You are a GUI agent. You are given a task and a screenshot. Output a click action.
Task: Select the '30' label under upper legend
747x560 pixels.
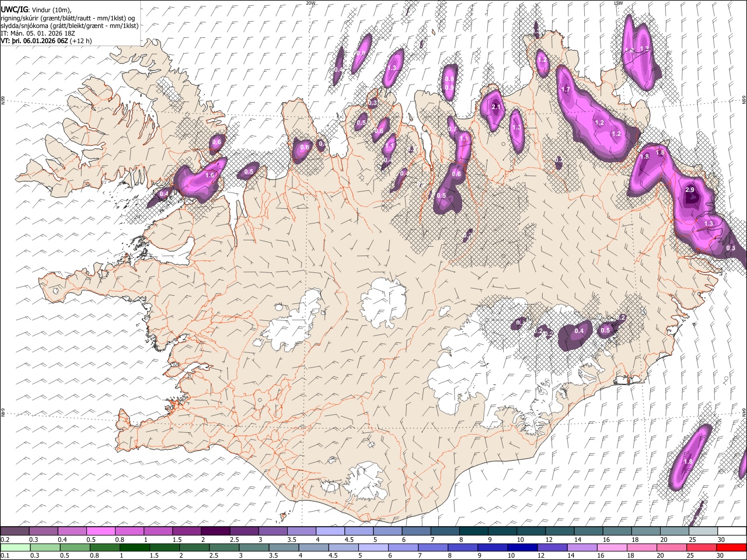[721, 540]
